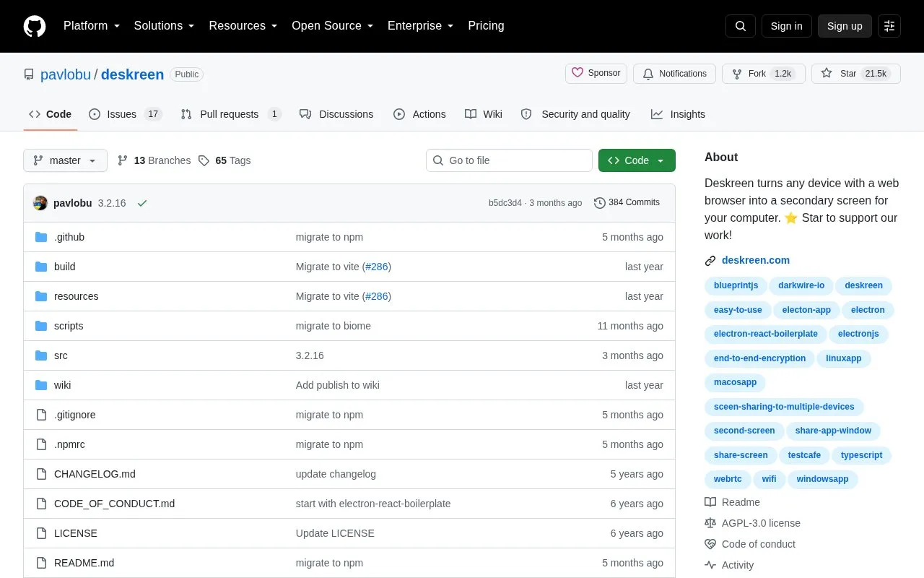Viewport: 924px width, 578px height.
Task: Click the .github folder icon
Action: pos(41,237)
